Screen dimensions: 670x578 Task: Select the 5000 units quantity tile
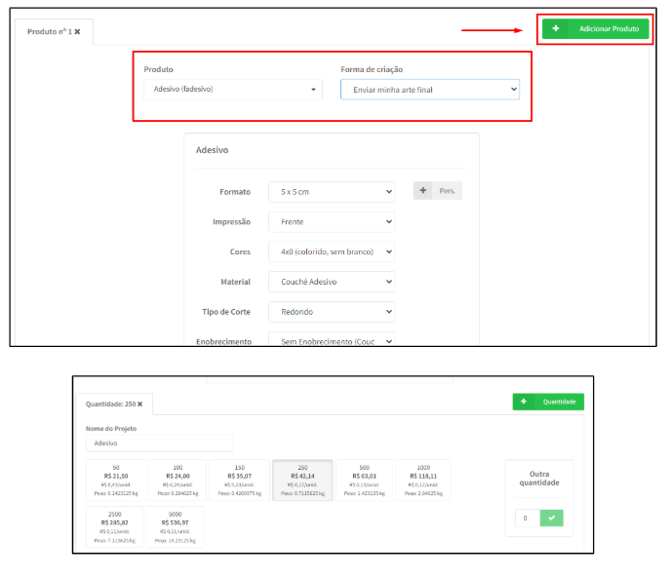coord(174,526)
